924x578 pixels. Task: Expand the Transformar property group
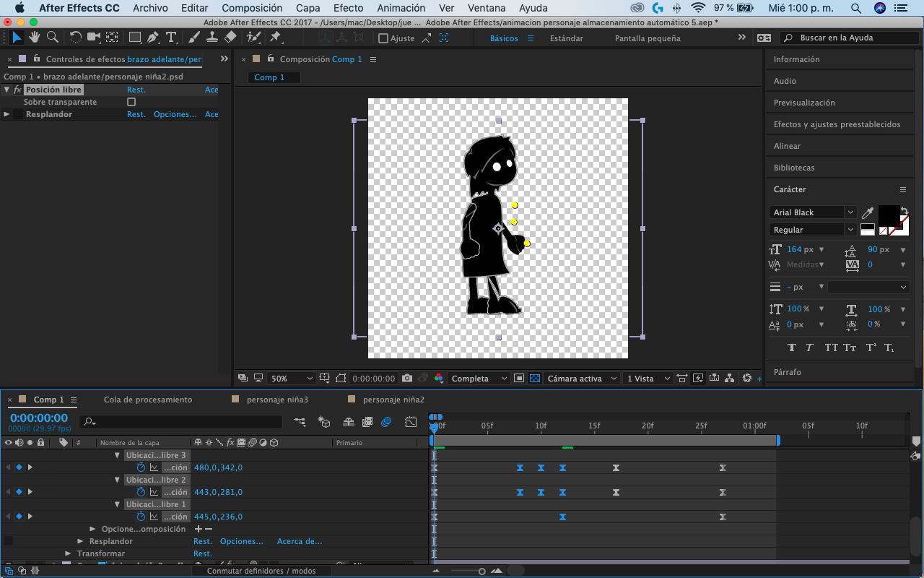click(x=69, y=553)
